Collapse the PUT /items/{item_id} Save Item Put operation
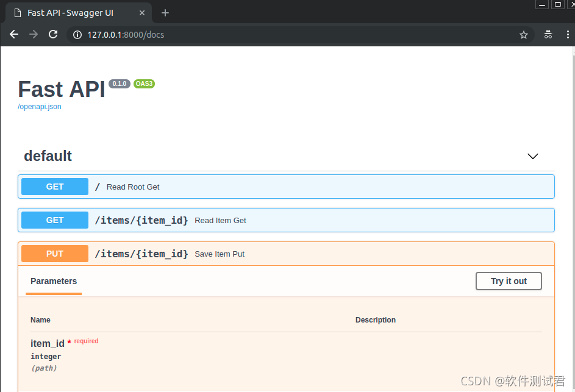 point(286,254)
